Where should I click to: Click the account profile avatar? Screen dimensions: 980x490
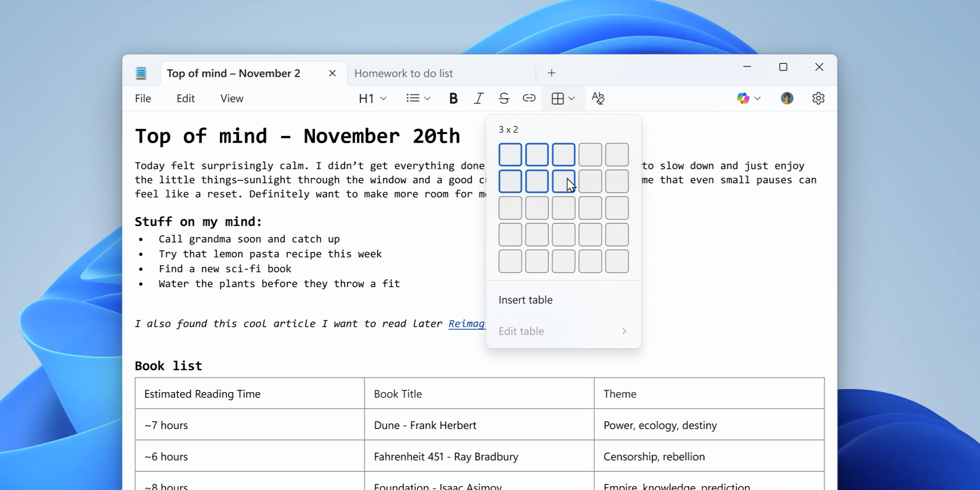click(786, 98)
